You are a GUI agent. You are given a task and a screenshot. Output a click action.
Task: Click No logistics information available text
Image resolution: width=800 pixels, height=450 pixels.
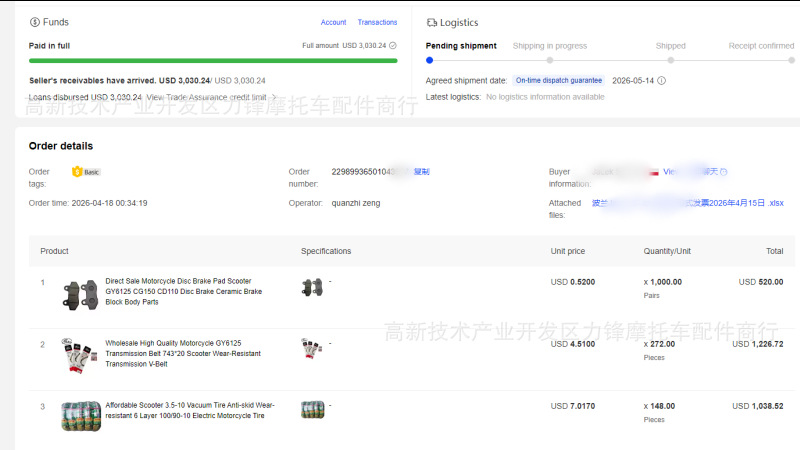(545, 97)
